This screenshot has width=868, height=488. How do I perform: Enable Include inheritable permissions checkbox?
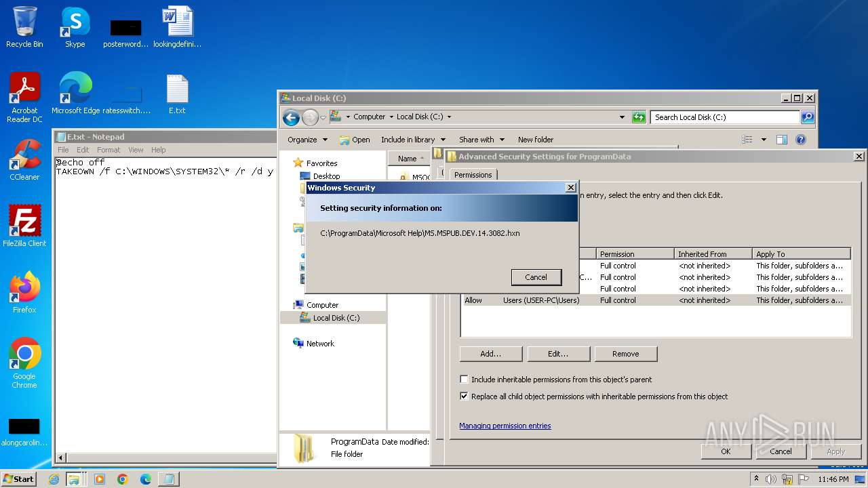[465, 380]
